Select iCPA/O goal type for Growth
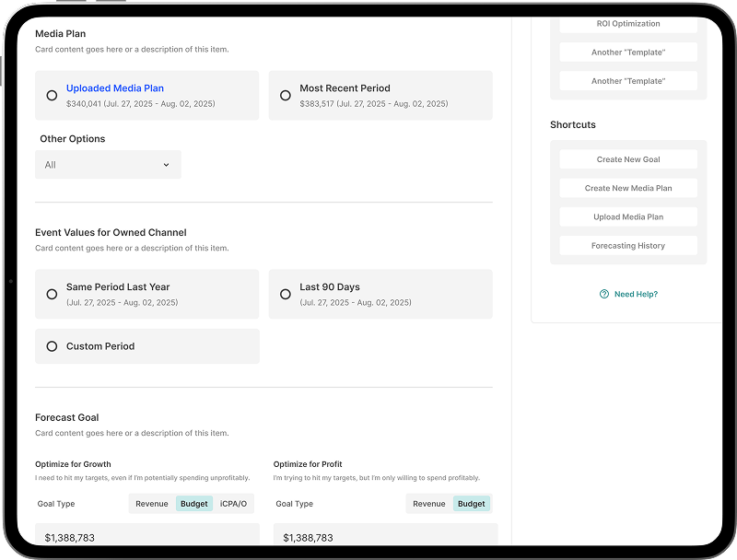737x560 pixels. tap(234, 504)
